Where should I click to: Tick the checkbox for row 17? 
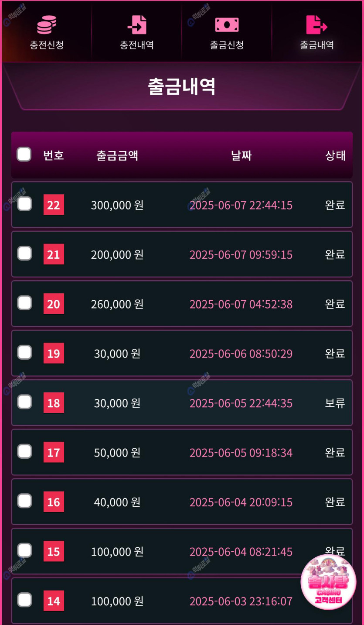[x=24, y=451]
